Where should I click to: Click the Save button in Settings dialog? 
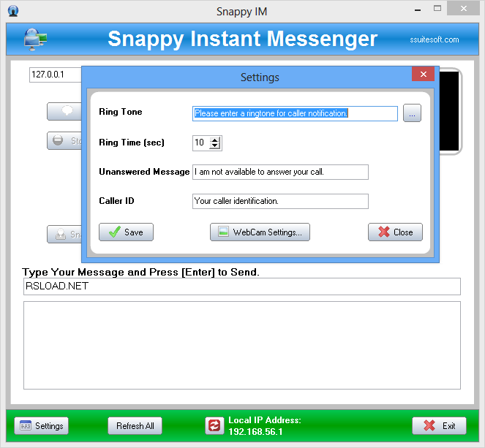pyautogui.click(x=126, y=232)
